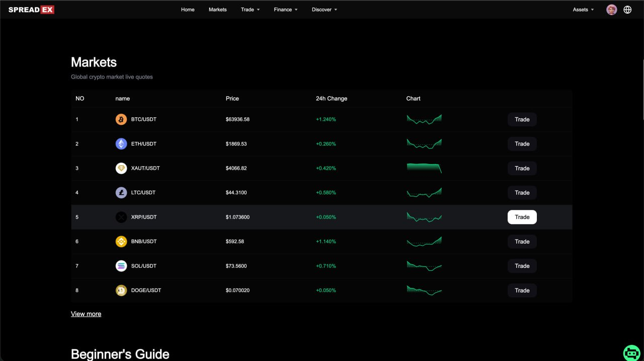Open the ETH/USDT mini chart
The image size is (644, 361).
(424, 144)
